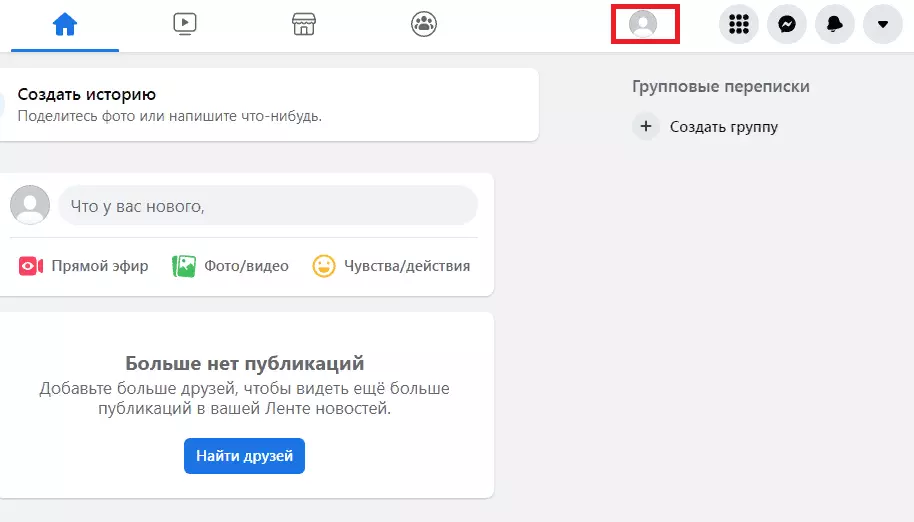Image resolution: width=914 pixels, height=522 pixels.
Task: Click the Групповые переписки heading
Action: (x=721, y=87)
